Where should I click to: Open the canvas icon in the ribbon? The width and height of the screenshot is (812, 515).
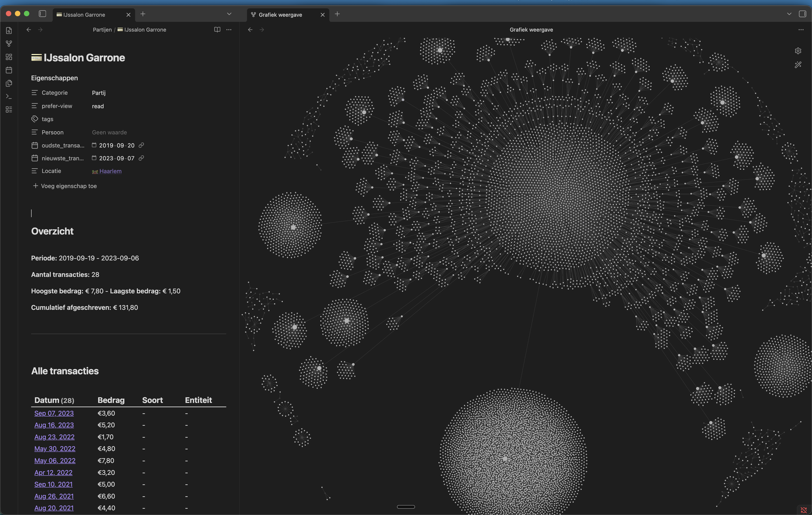click(9, 57)
